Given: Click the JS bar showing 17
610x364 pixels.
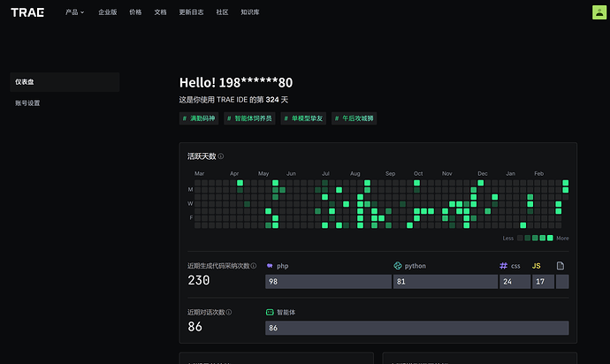Looking at the screenshot, I should click(x=543, y=282).
